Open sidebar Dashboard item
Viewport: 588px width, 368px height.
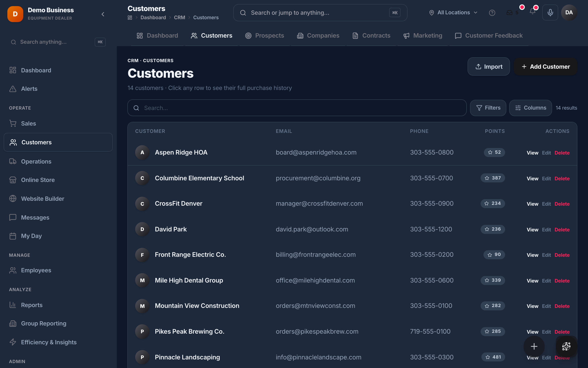click(x=58, y=70)
